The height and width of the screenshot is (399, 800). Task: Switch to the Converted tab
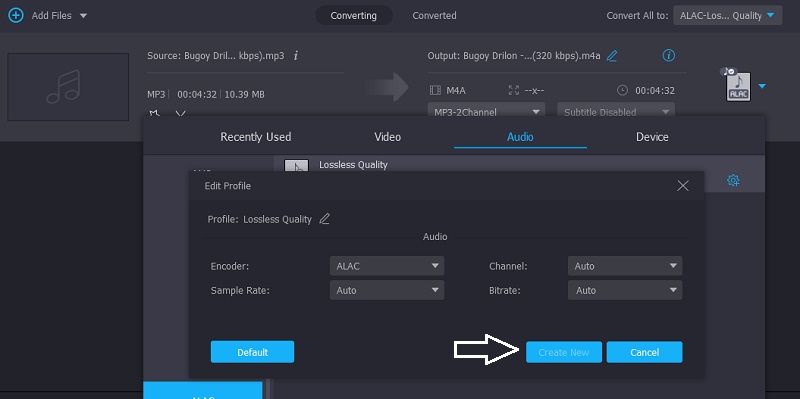(434, 15)
